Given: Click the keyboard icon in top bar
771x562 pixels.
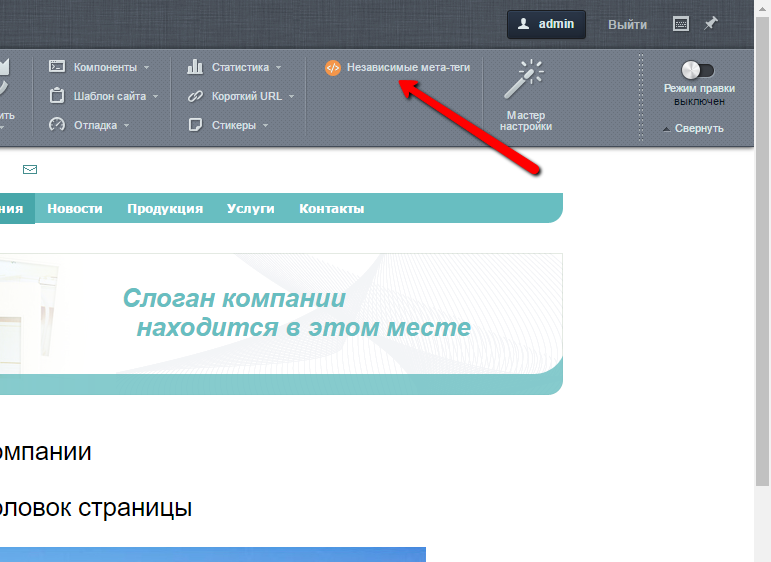Looking at the screenshot, I should coord(681,24).
